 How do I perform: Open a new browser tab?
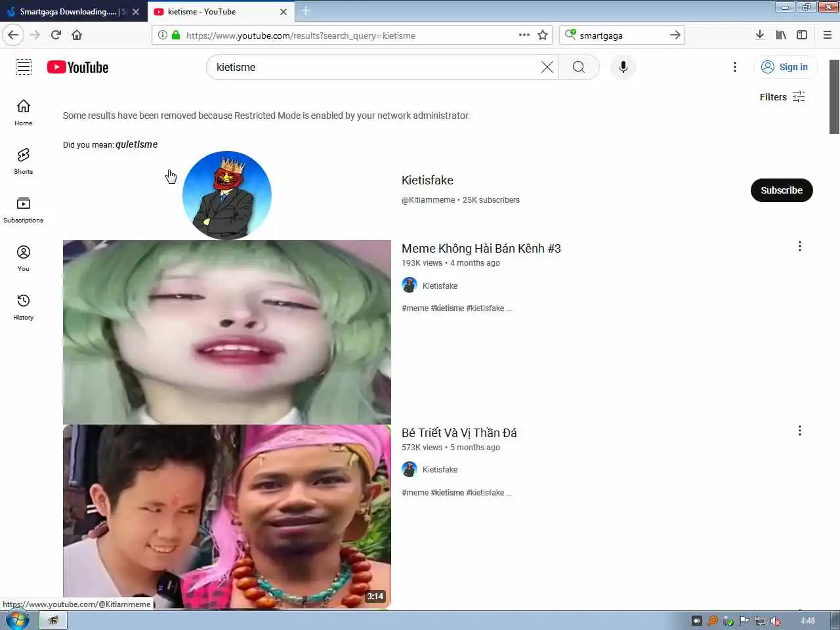(306, 11)
